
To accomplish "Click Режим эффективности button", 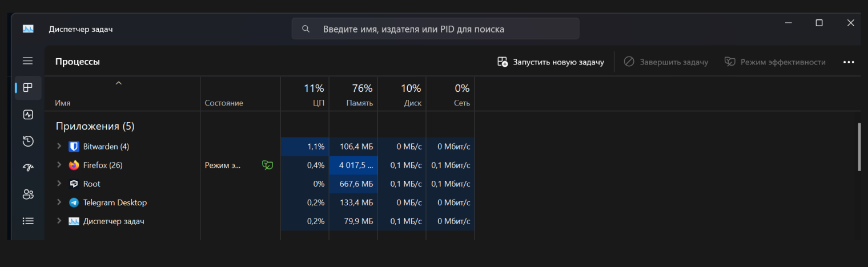I will 775,62.
